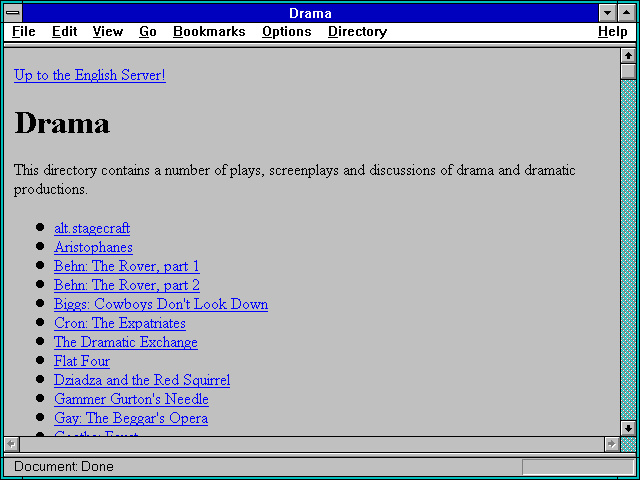
Task: Click the vertical scrollbar up arrow
Action: point(629,56)
